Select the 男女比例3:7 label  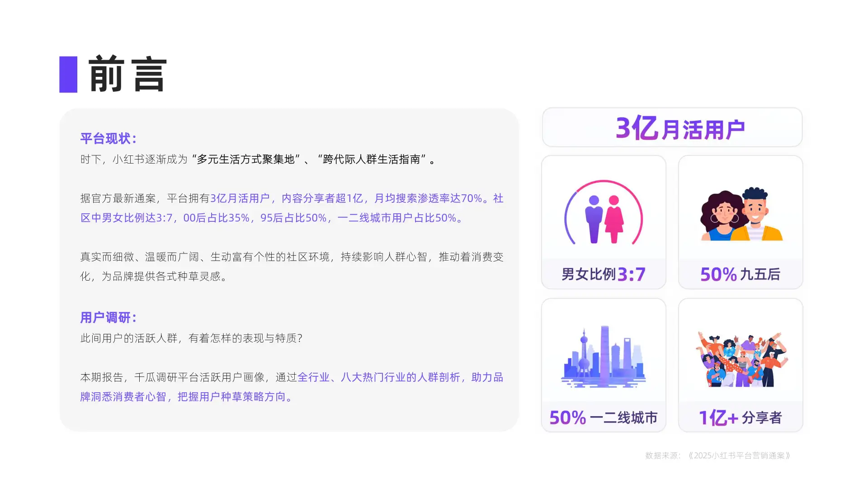pyautogui.click(x=604, y=274)
